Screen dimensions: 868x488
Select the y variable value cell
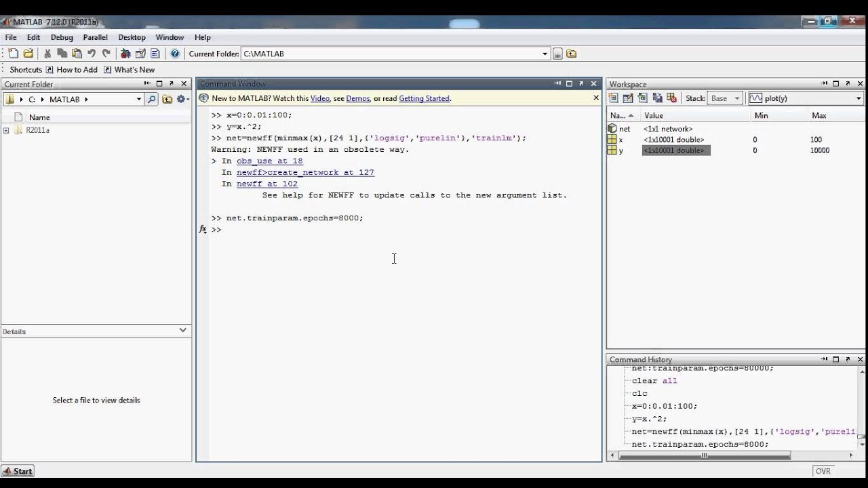(x=676, y=150)
